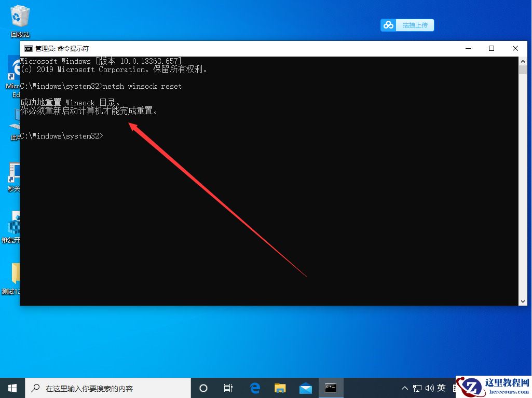Open the network icon in the tray

417,388
